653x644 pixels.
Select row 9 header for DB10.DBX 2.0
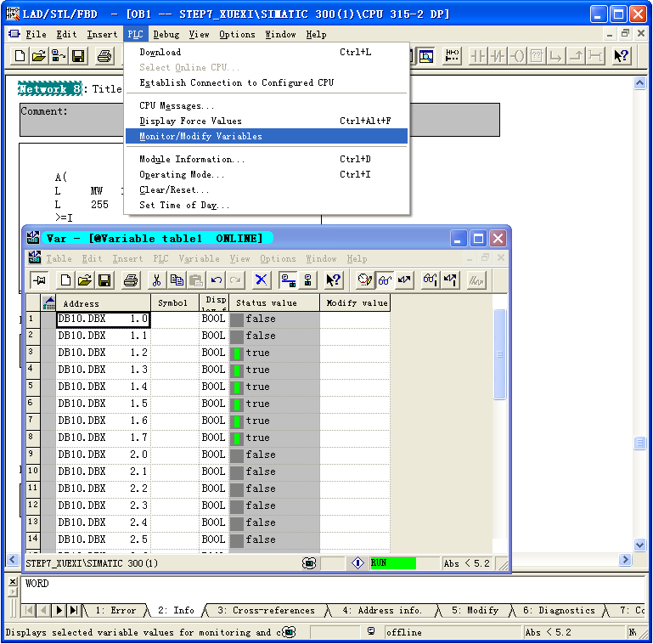pos(32,455)
